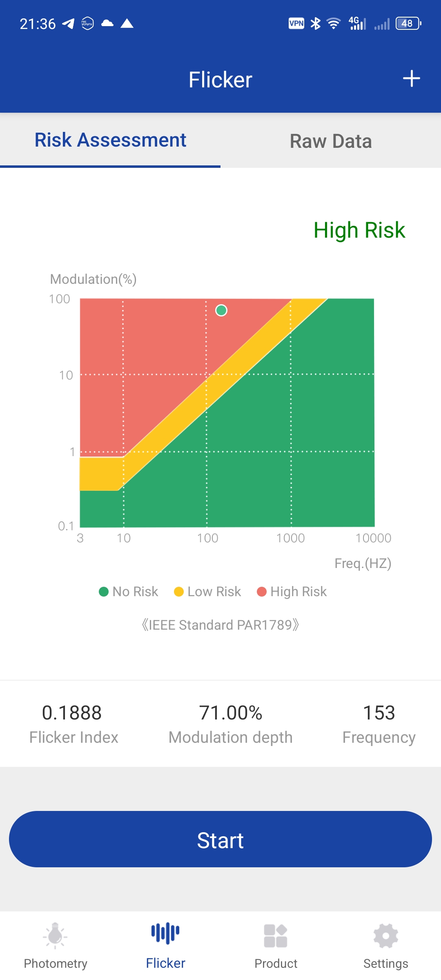
Task: Switch to the Raw Data tab
Action: (331, 141)
